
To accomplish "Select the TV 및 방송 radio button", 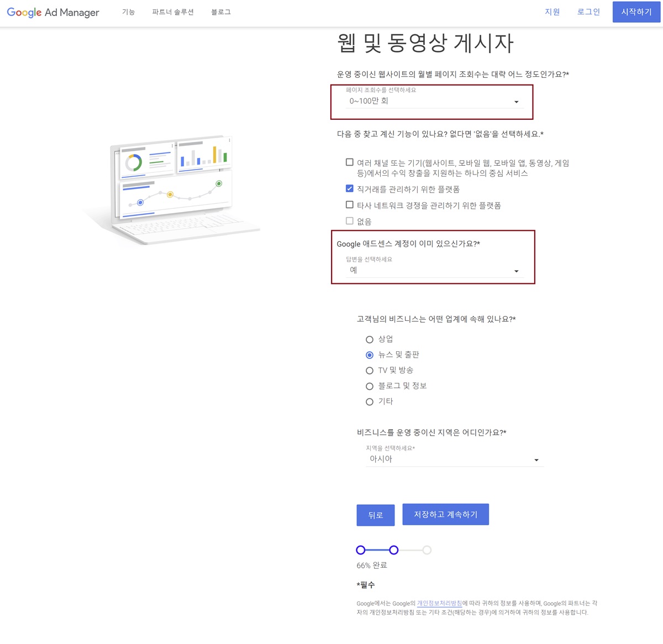I will pyautogui.click(x=370, y=371).
